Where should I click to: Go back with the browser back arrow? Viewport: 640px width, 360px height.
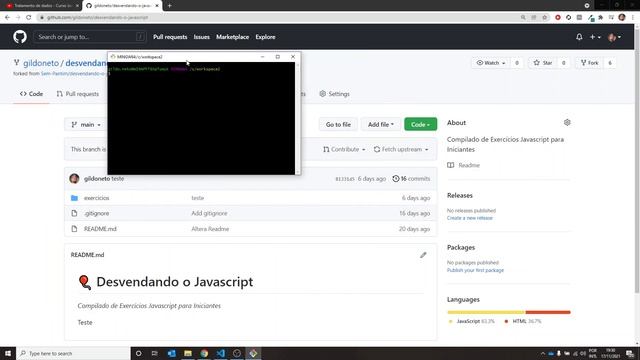click(7, 18)
